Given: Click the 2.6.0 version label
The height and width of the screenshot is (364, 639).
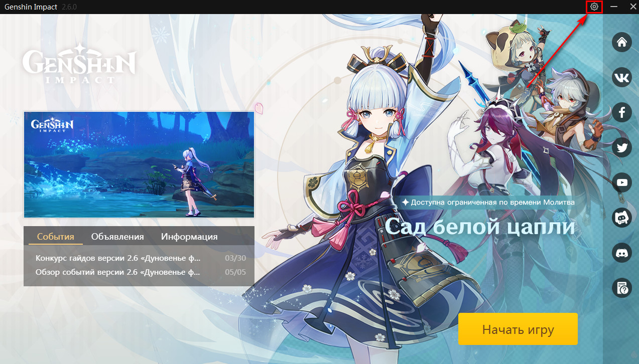Looking at the screenshot, I should (69, 7).
